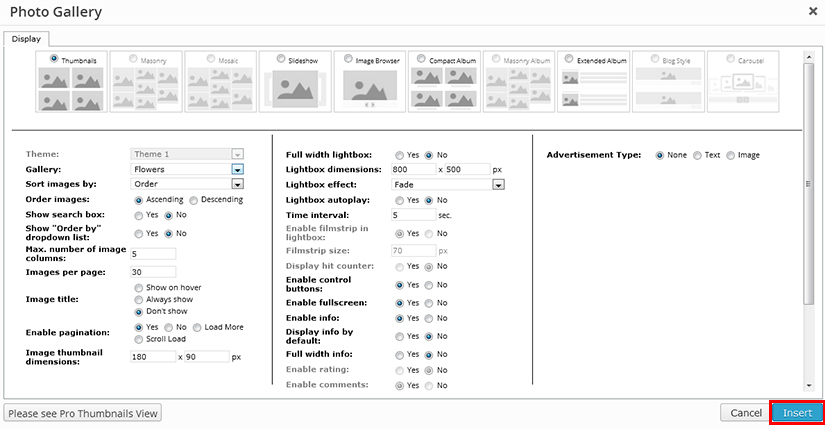Close the Photo Gallery dialog
Viewport: 825px width, 429px height.
[812, 10]
